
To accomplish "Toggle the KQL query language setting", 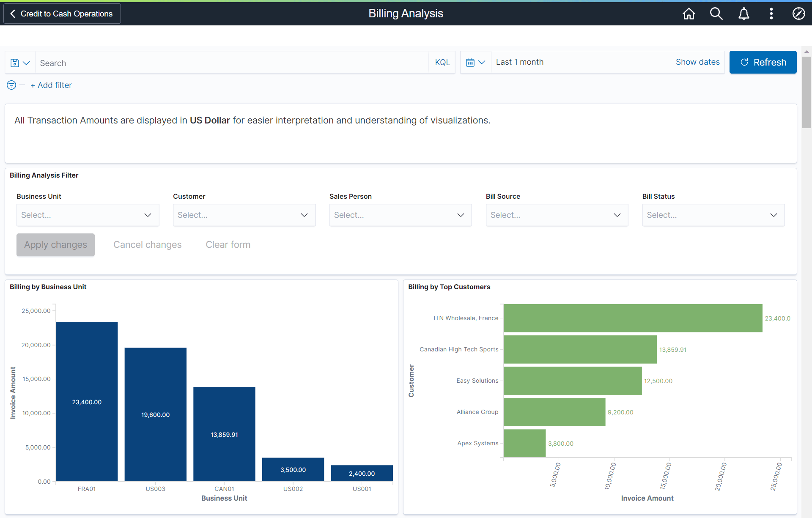I will [x=442, y=62].
